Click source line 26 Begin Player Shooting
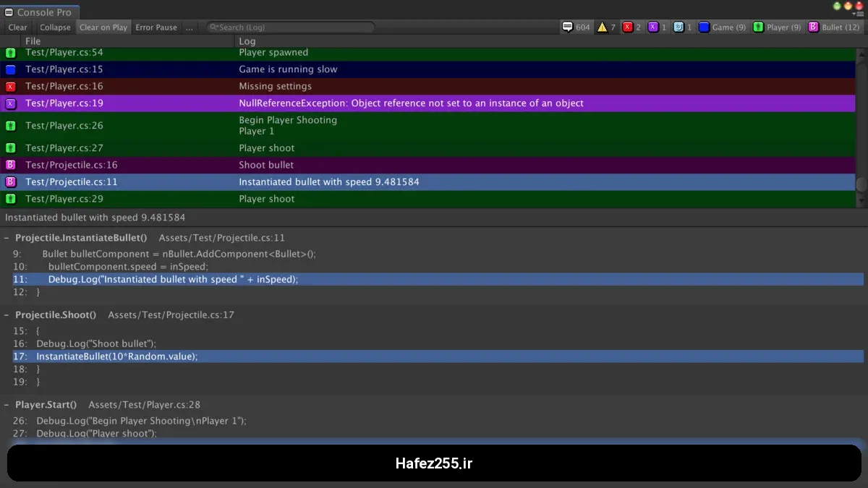Viewport: 868px width, 488px height. pyautogui.click(x=142, y=421)
